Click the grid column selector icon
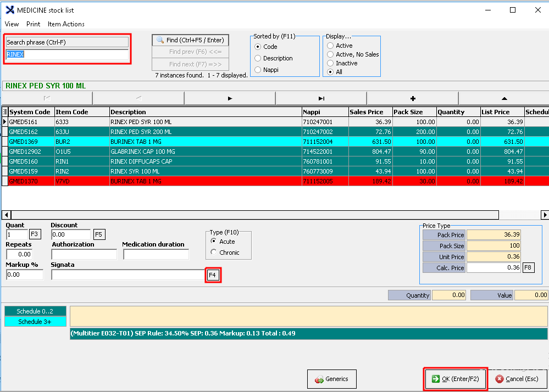 click(5, 112)
